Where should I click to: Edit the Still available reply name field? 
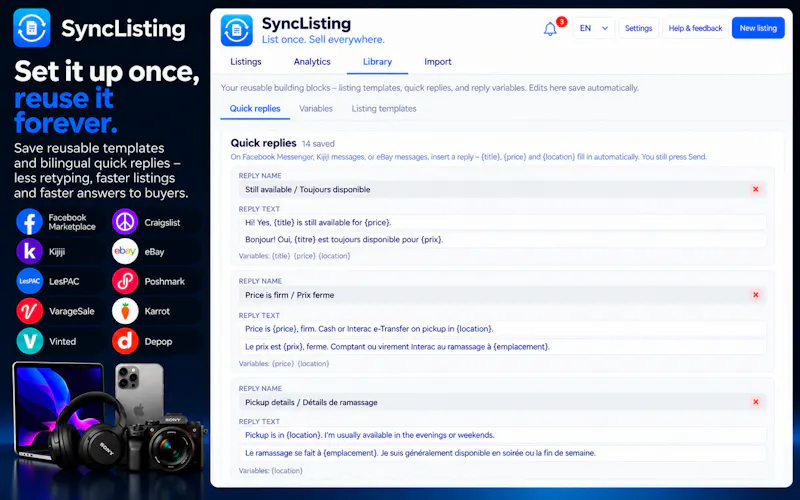click(503, 189)
